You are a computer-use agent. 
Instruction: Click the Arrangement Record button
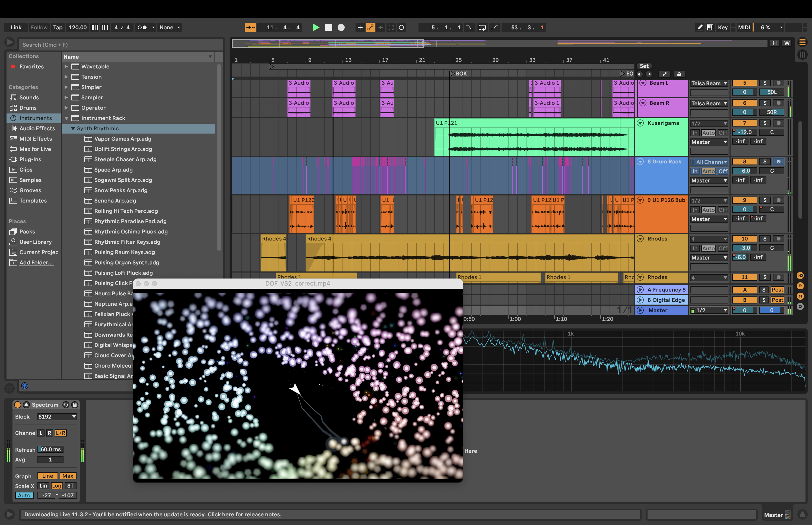(341, 27)
